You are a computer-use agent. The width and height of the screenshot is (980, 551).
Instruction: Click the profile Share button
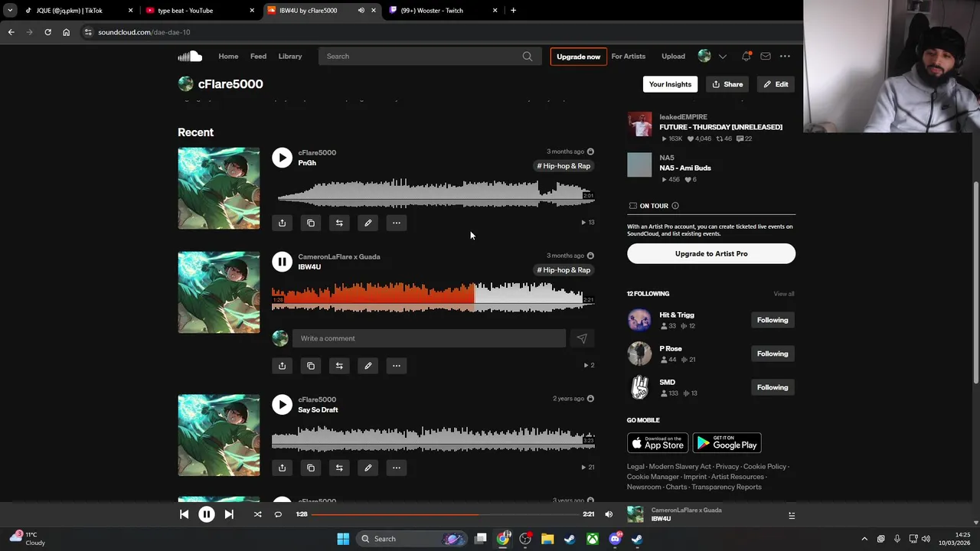(x=727, y=84)
